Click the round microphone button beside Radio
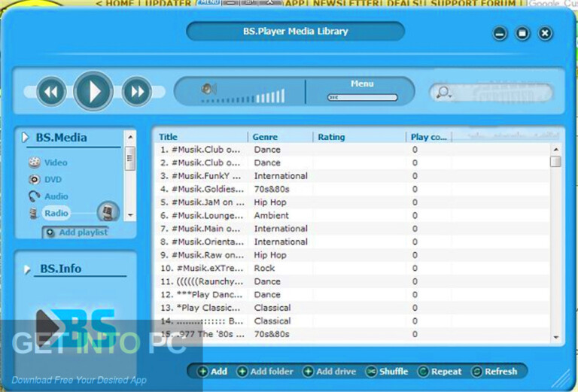The height and width of the screenshot is (392, 578). 108,212
